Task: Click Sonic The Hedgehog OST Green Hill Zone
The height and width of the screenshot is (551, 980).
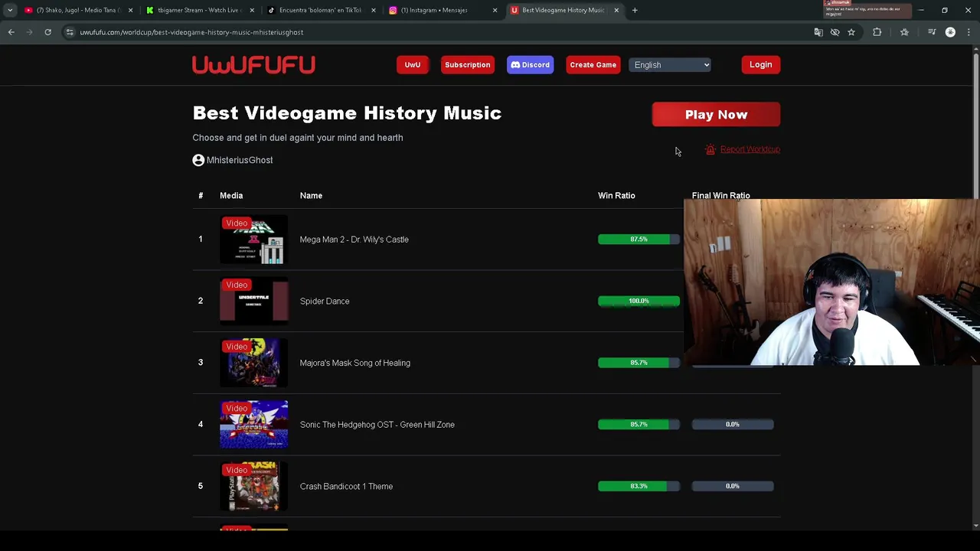Action: click(377, 425)
